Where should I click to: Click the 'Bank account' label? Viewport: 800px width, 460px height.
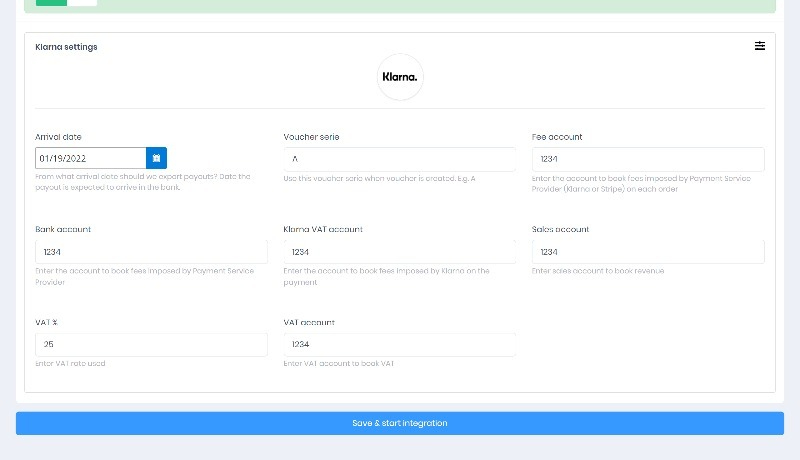coord(63,229)
